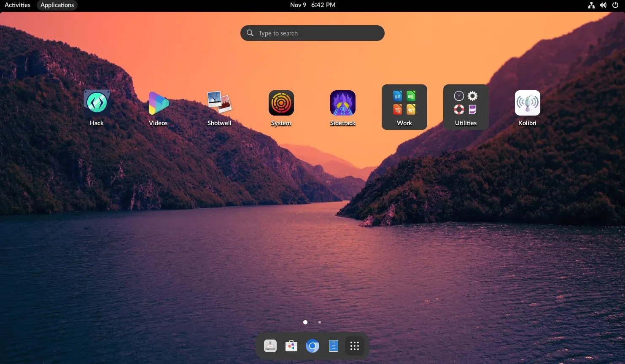Viewport: 625px width, 364px height.
Task: Click the Type to search field
Action: pyautogui.click(x=312, y=33)
